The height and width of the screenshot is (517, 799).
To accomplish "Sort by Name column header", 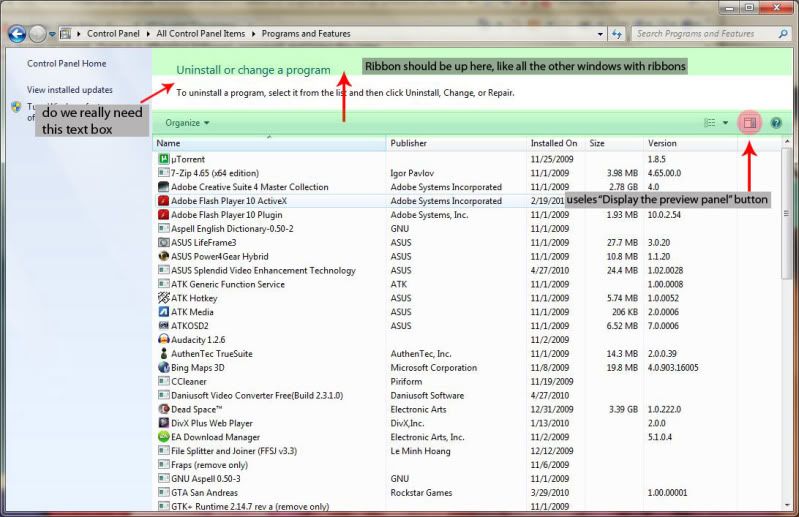I will point(269,143).
